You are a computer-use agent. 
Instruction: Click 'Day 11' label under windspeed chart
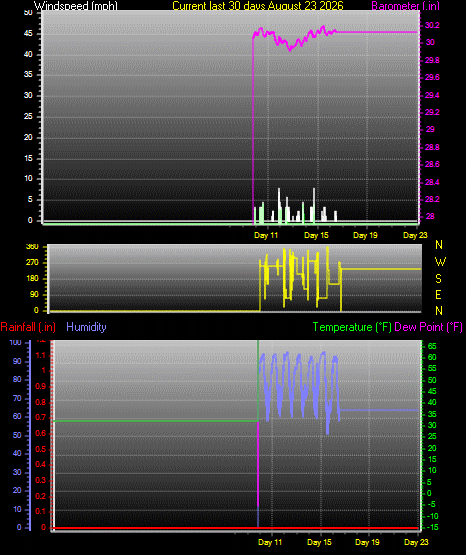point(266,235)
